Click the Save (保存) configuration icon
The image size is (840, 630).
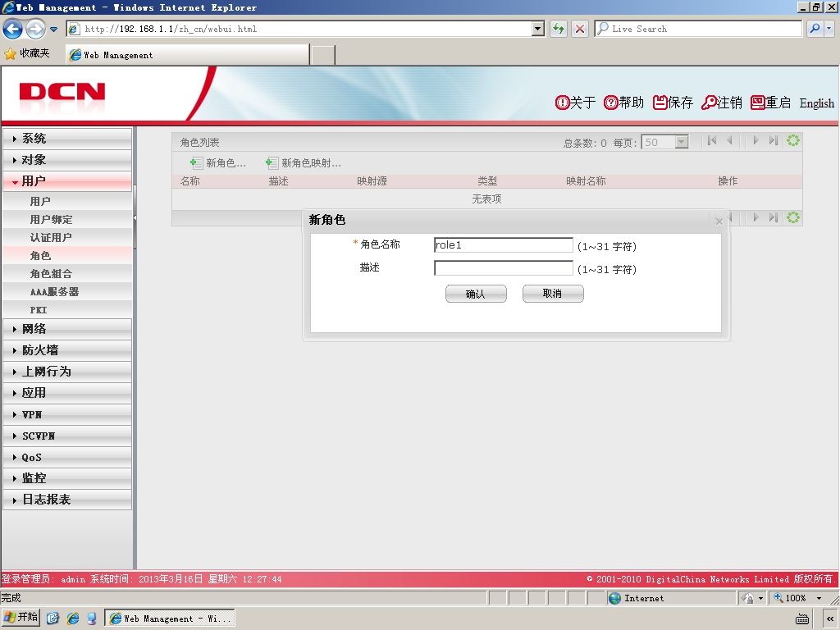660,103
